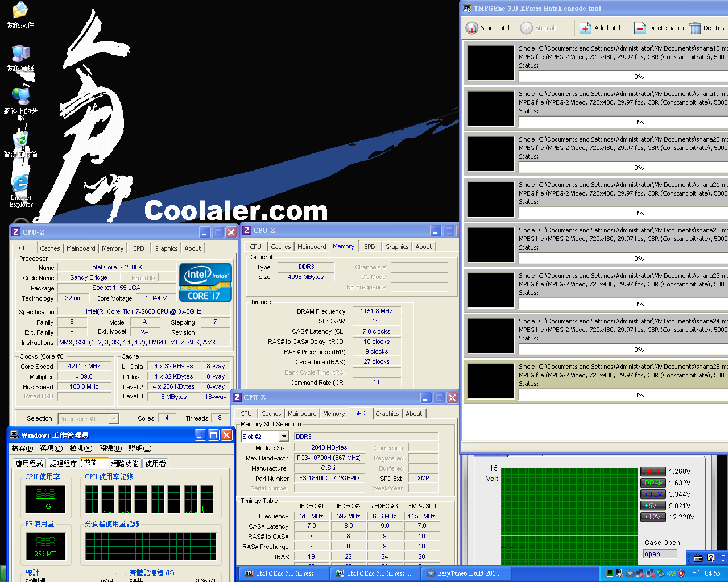Click the G.Skill manufacturer field
This screenshot has height=582, width=728.
[329, 468]
